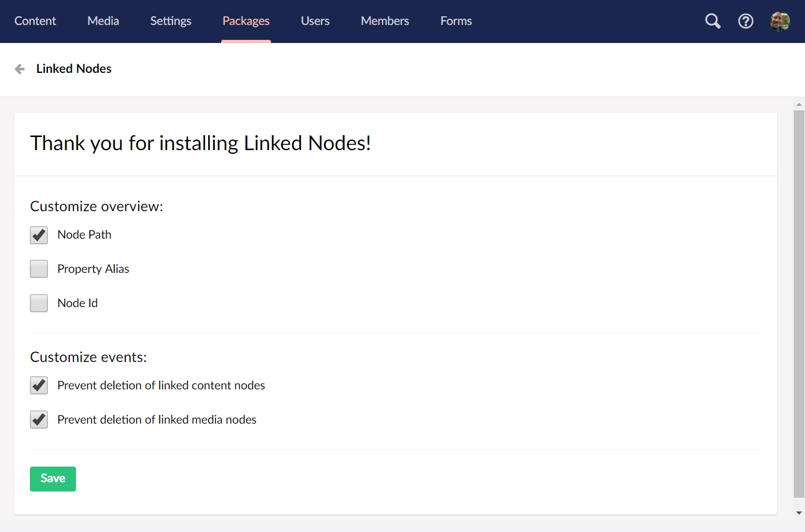Click the vertical scrollbar thumb
This screenshot has width=805, height=532.
[x=799, y=304]
